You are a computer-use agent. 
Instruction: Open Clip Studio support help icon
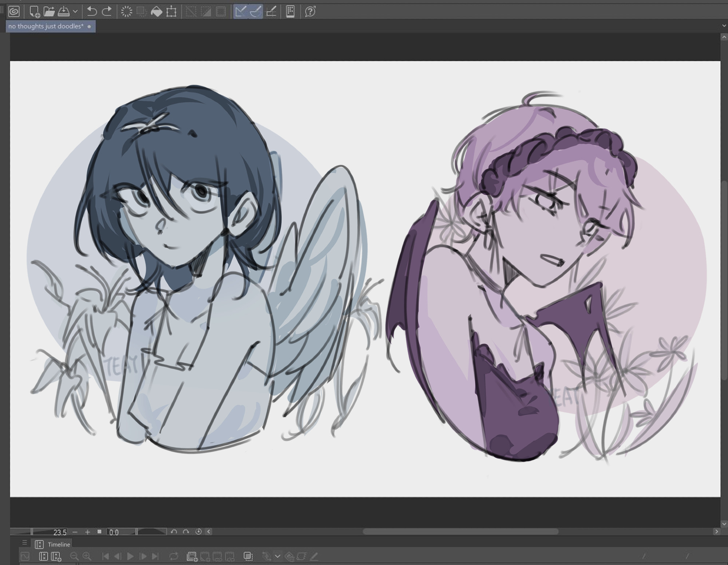(310, 12)
